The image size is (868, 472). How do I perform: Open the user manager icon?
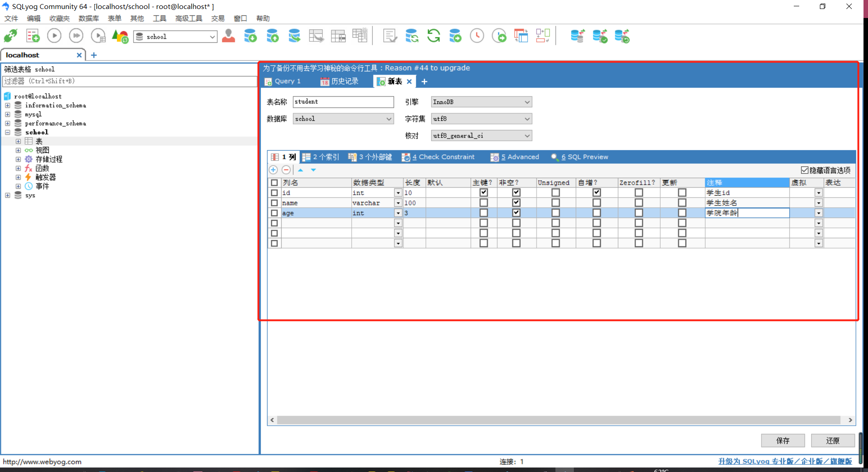[x=228, y=36]
